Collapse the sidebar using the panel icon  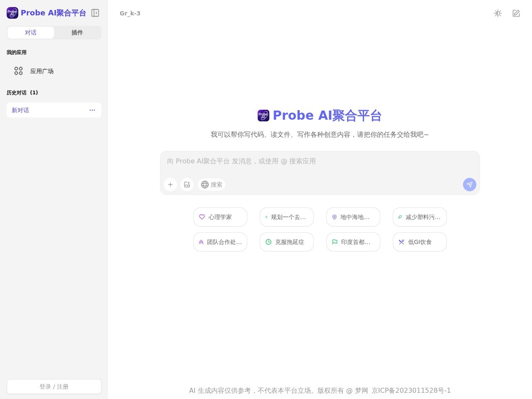point(95,13)
